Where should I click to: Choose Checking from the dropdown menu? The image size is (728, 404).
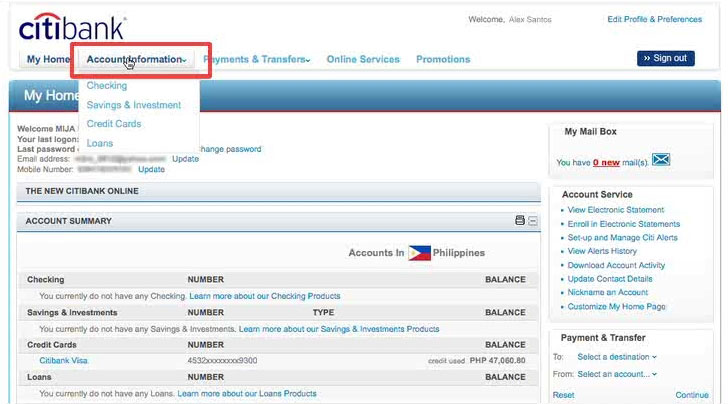coord(107,85)
